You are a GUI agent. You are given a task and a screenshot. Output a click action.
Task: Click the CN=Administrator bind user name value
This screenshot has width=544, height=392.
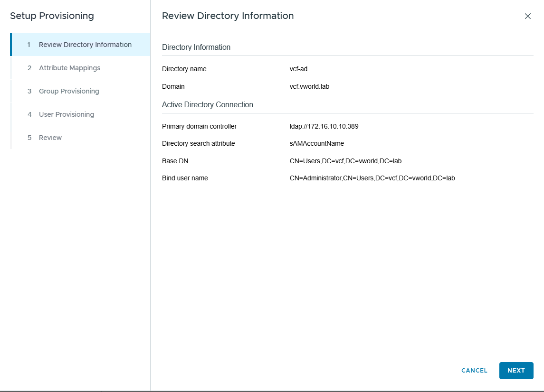point(372,178)
